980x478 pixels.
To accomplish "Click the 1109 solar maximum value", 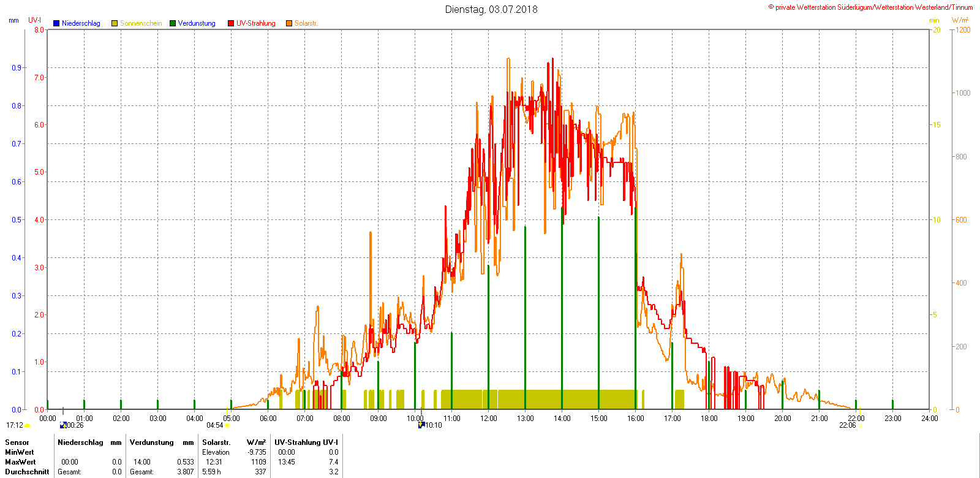I will [x=259, y=462].
